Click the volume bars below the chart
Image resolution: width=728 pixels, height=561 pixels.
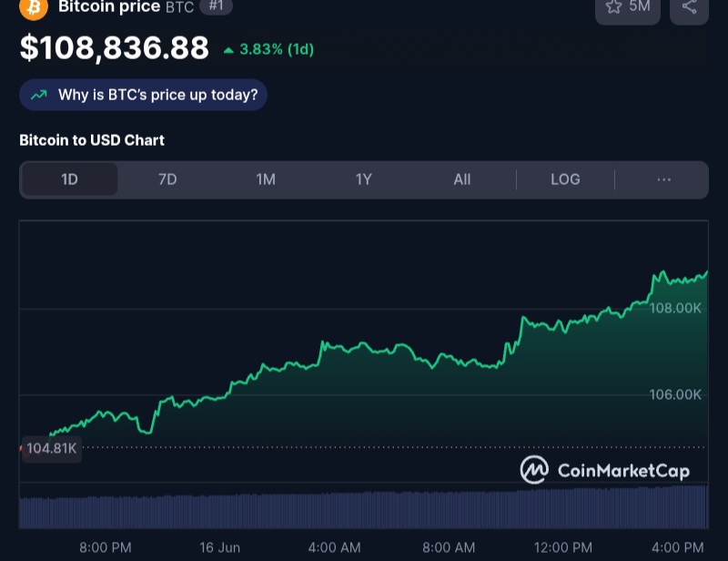pyautogui.click(x=363, y=507)
